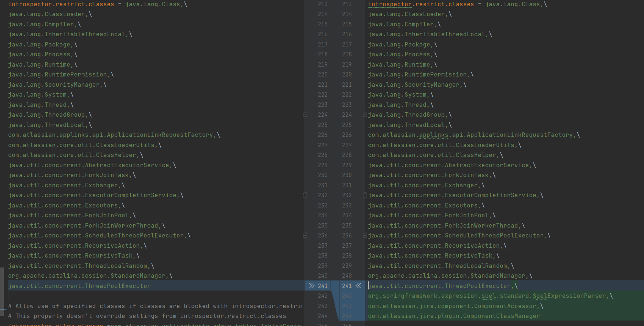Toggle right pane fold marker beside ScheduledThreadPoolExecutor line

click(x=365, y=236)
